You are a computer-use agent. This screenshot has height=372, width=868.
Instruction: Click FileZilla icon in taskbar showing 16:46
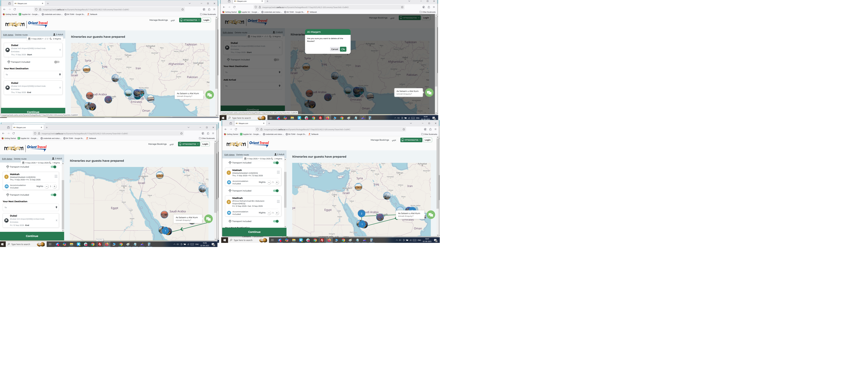click(100, 244)
